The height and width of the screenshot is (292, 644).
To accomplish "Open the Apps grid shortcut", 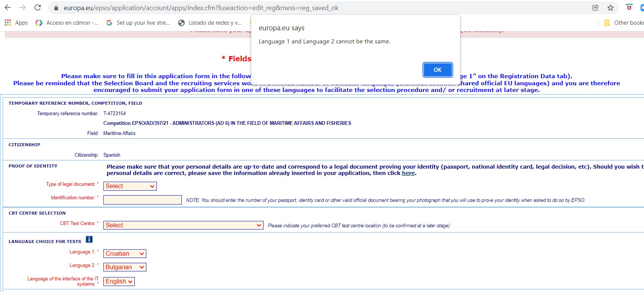I will [x=16, y=23].
